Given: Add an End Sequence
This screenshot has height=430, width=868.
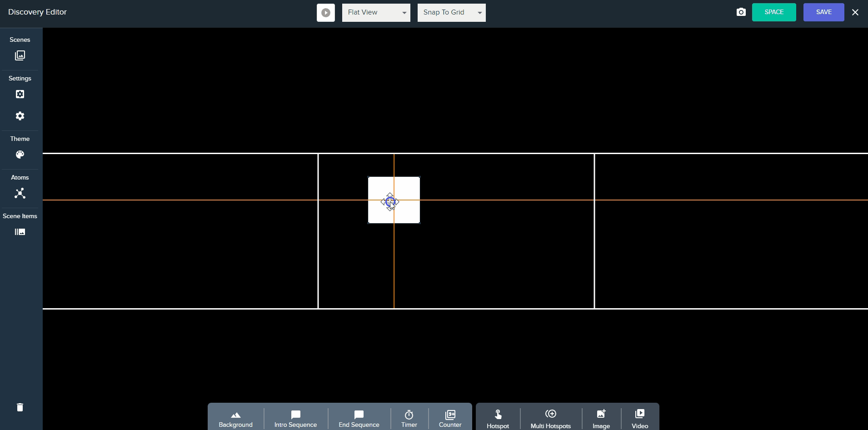Looking at the screenshot, I should pos(359,419).
